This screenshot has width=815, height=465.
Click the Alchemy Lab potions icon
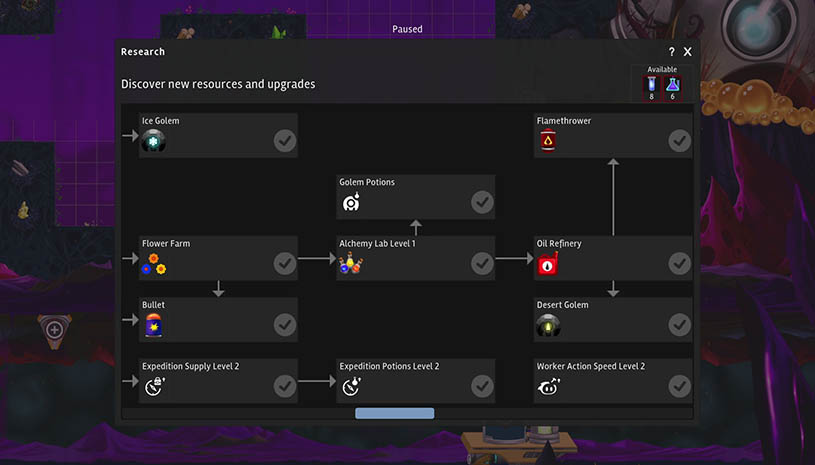click(351, 265)
